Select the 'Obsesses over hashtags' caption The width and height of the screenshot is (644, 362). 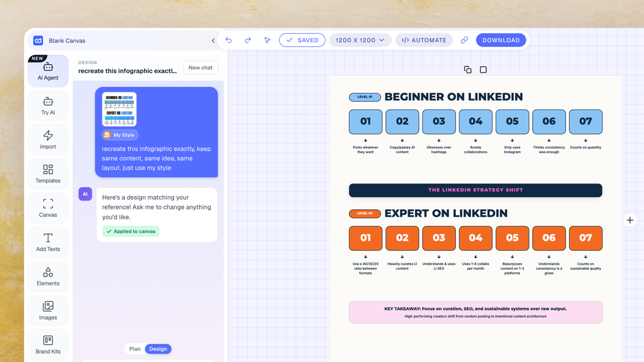[x=439, y=150]
